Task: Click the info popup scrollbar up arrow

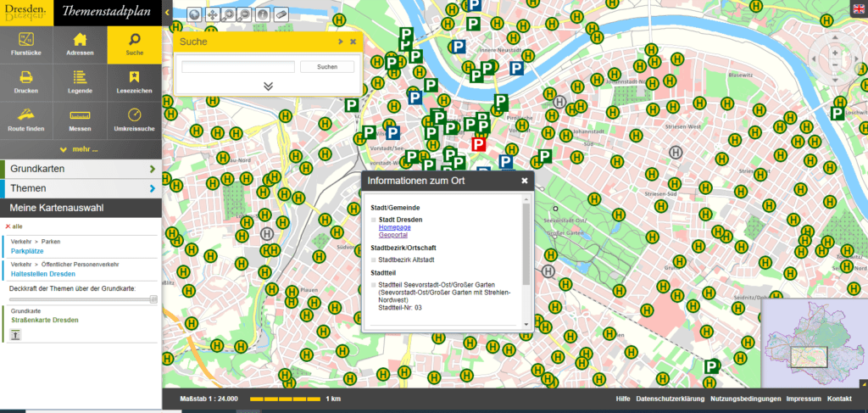Action: click(x=526, y=198)
